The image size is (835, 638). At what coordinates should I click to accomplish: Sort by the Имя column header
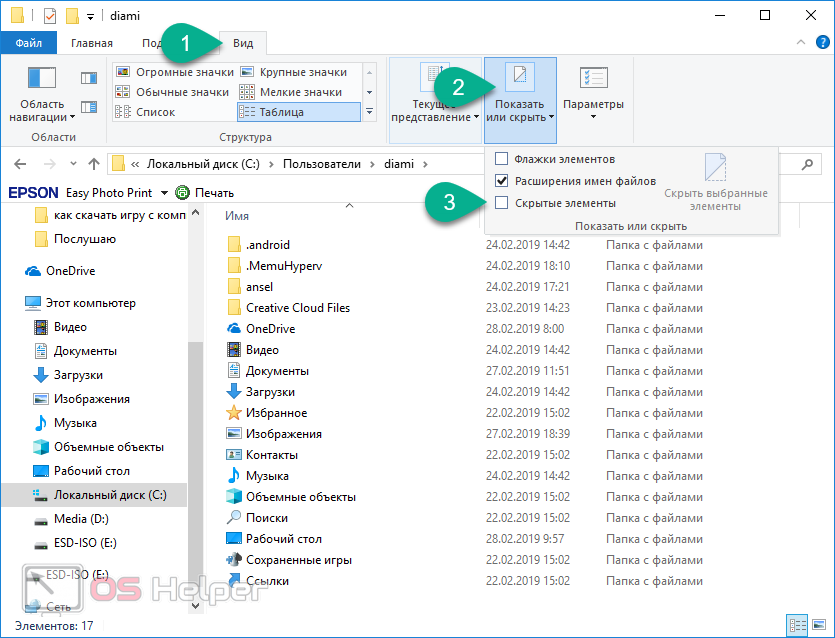pyautogui.click(x=237, y=215)
